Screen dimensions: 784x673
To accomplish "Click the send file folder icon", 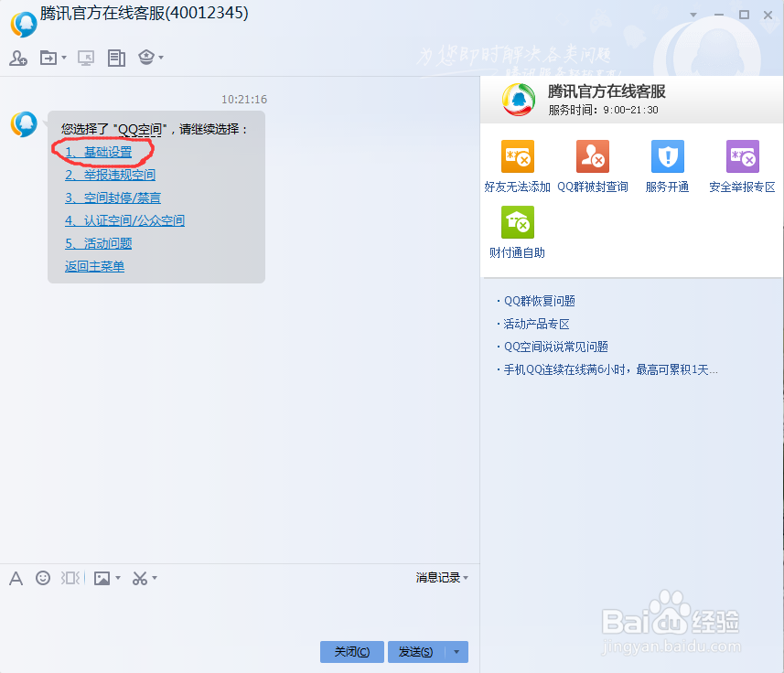I will click(x=48, y=58).
